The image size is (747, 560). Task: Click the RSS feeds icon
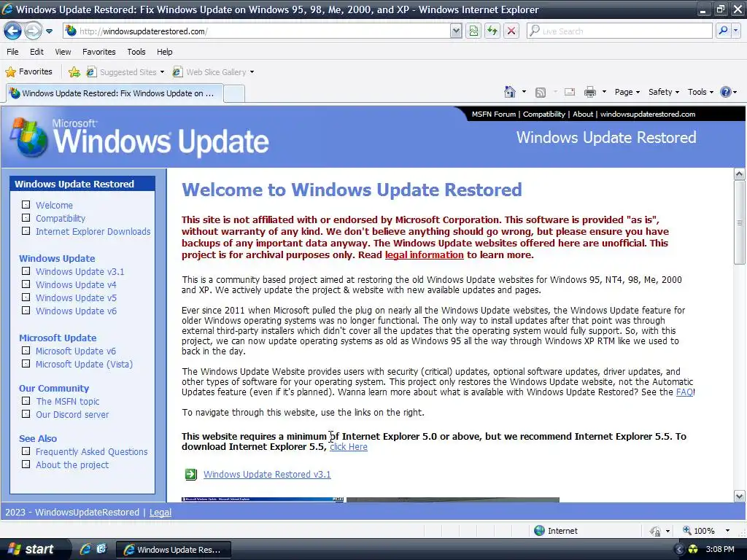click(x=541, y=93)
